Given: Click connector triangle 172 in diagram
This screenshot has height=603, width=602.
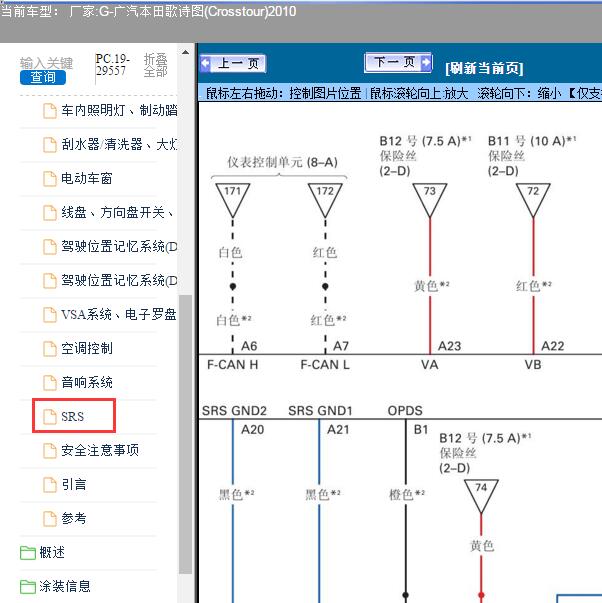Looking at the screenshot, I should coord(325,200).
